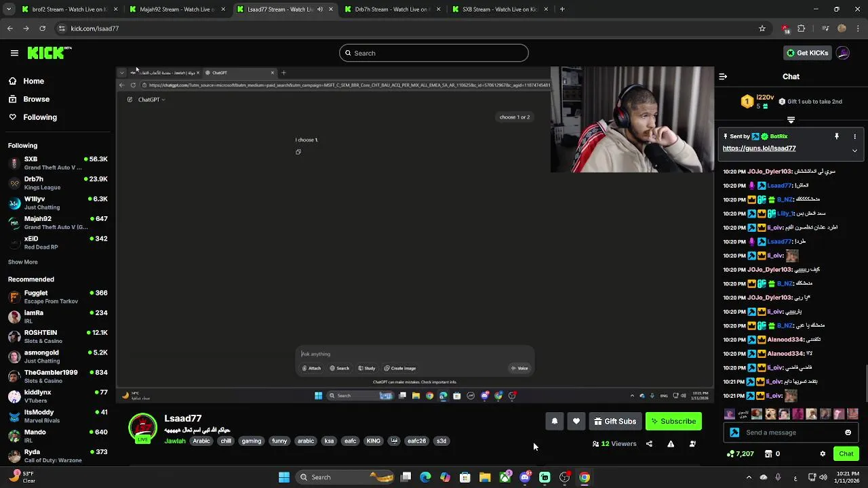The image size is (868, 488).
Task: Switch to Majah92 Stream browser tab
Action: coord(178,9)
